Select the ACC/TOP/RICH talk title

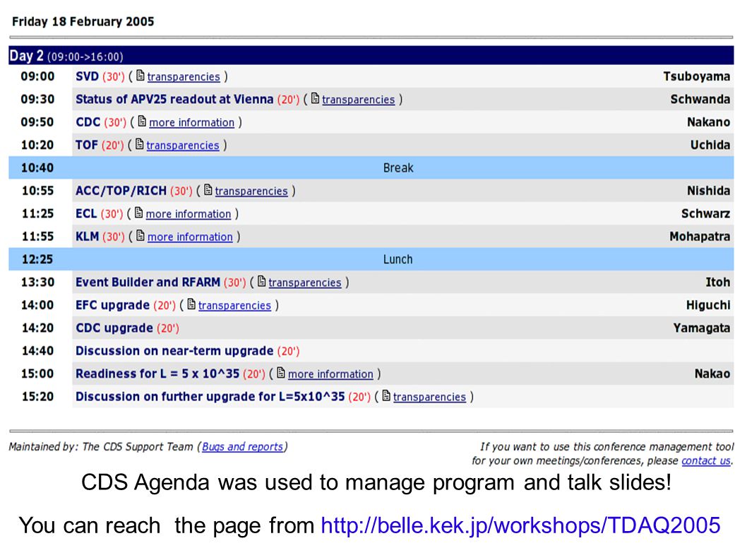pos(121,191)
